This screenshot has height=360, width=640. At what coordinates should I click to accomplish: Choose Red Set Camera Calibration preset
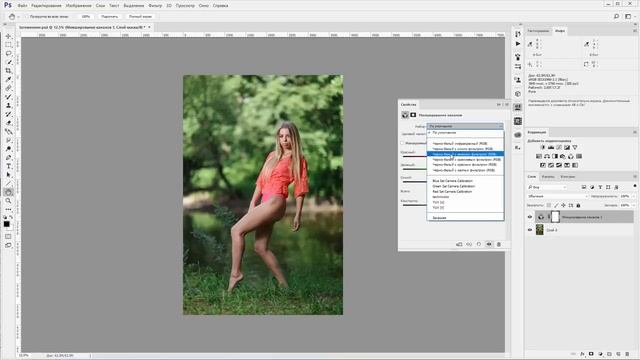coord(452,191)
